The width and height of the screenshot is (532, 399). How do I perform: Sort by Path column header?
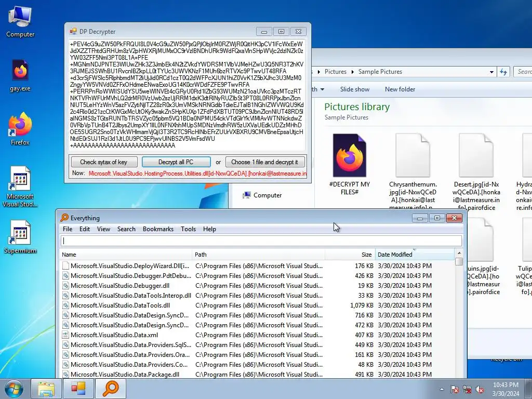pos(259,255)
